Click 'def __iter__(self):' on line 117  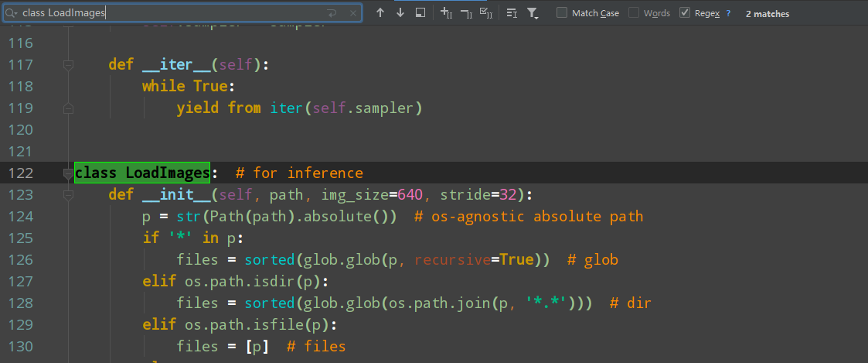[x=189, y=65]
